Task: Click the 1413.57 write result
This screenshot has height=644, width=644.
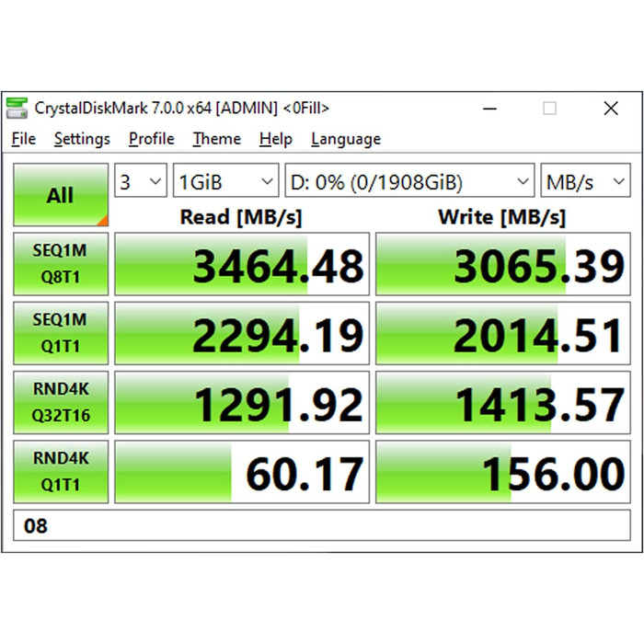Action: (x=503, y=403)
